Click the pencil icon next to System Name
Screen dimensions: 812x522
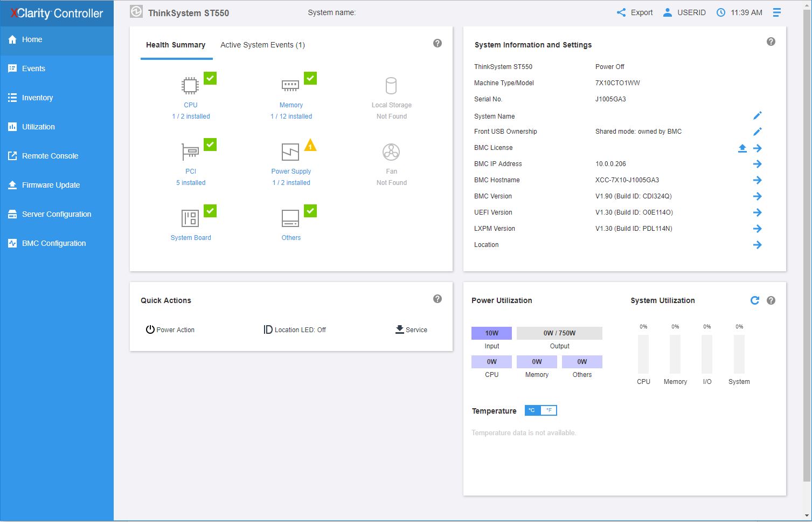(x=757, y=115)
